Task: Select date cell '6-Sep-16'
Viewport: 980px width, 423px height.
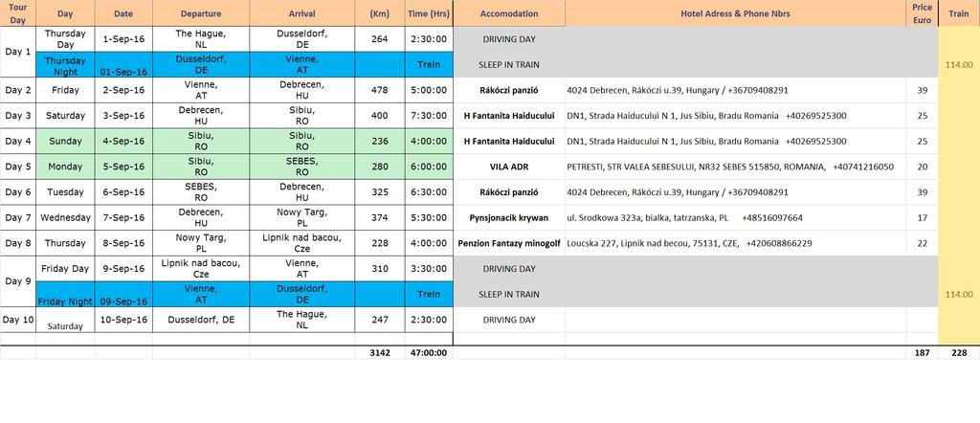Action: click(x=123, y=191)
